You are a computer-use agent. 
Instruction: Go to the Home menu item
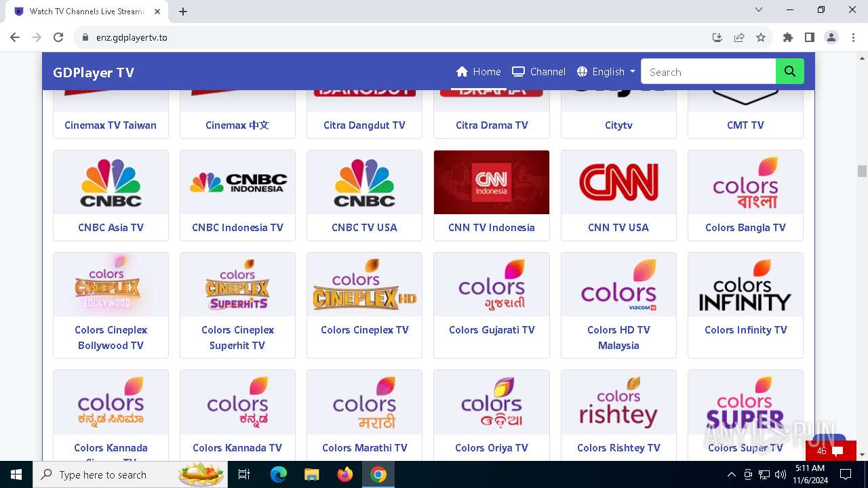(x=479, y=72)
